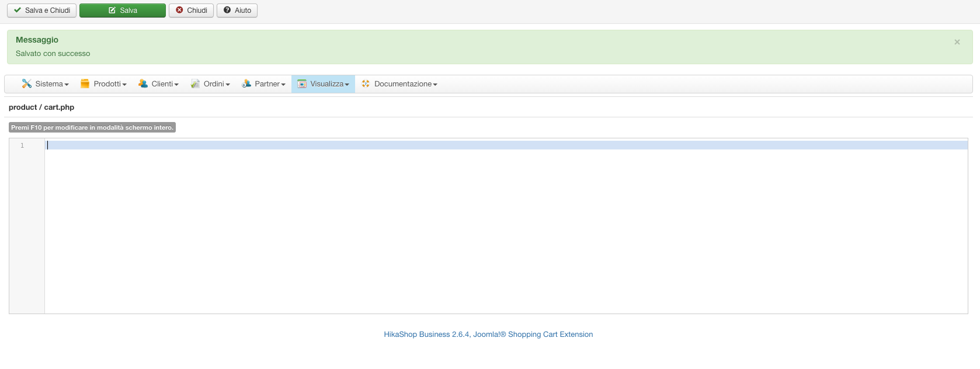The image size is (980, 369).
Task: Open the Clienti menu
Action: (158, 84)
